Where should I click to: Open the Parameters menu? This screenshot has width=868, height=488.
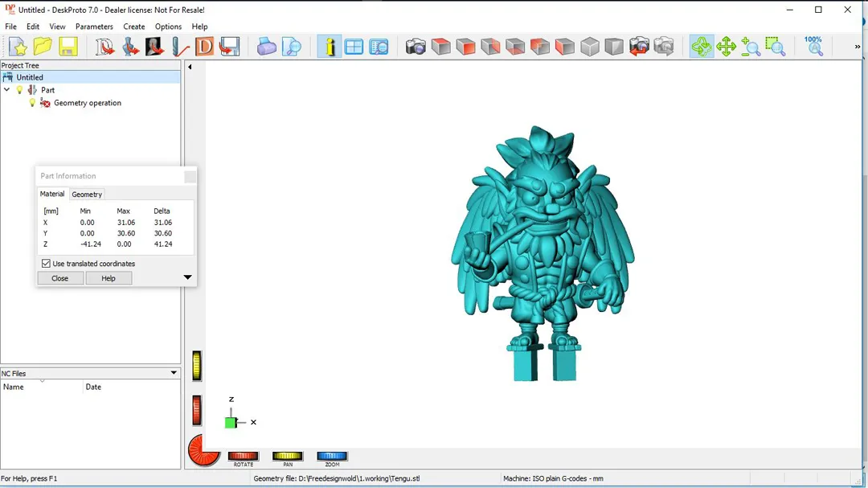point(94,27)
